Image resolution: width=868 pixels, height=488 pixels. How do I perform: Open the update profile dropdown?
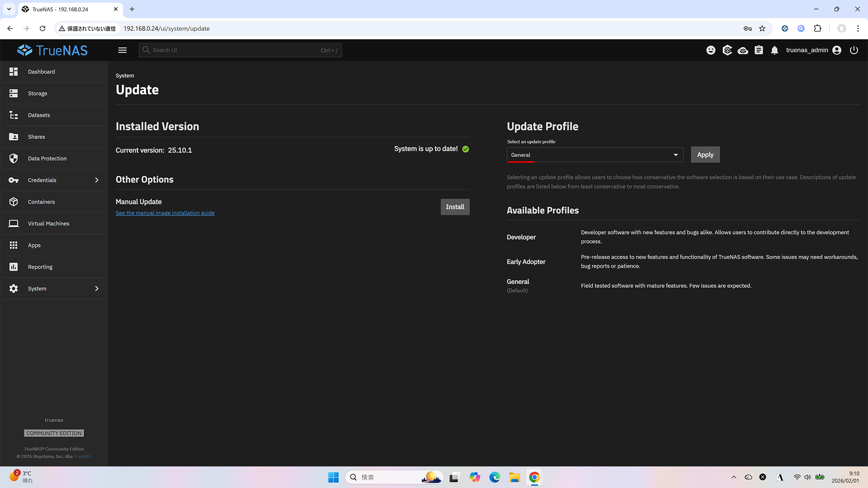[594, 155]
